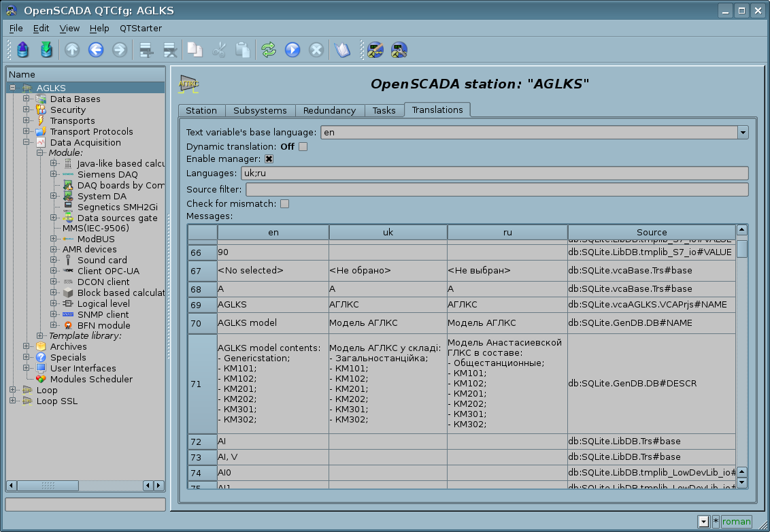This screenshot has width=770, height=532.
Task: Expand the Template library node
Action: [x=39, y=335]
